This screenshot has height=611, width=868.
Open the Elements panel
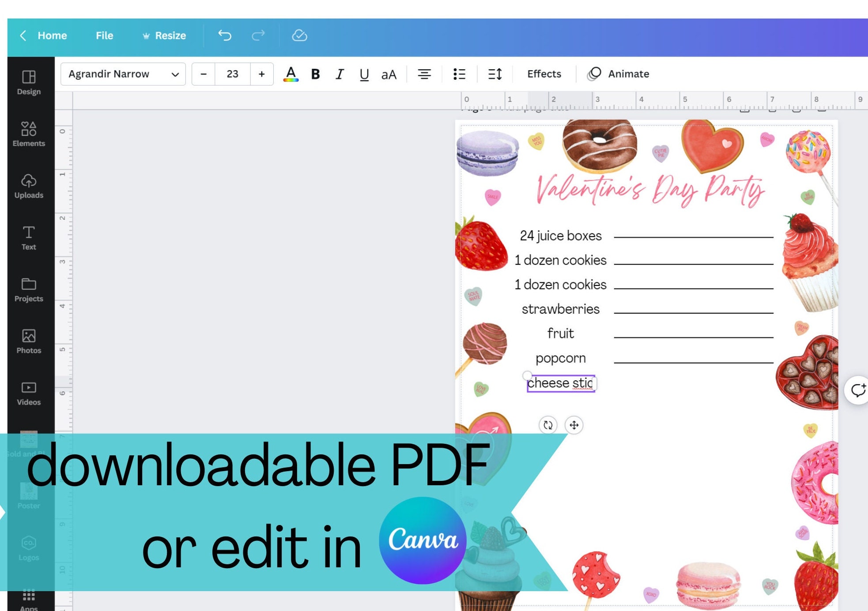(x=29, y=135)
